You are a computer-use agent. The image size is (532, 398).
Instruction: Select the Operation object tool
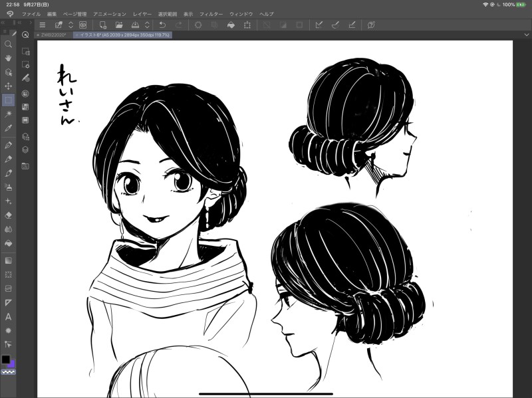pyautogui.click(x=8, y=72)
